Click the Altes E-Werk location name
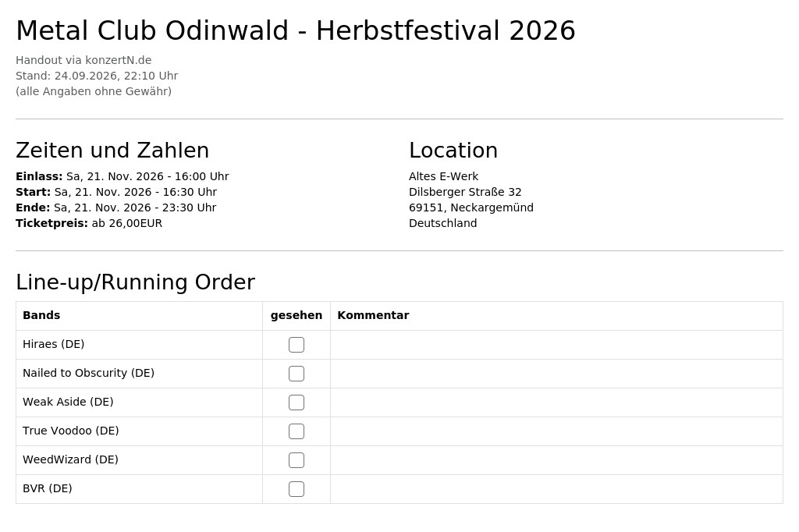 tap(443, 176)
